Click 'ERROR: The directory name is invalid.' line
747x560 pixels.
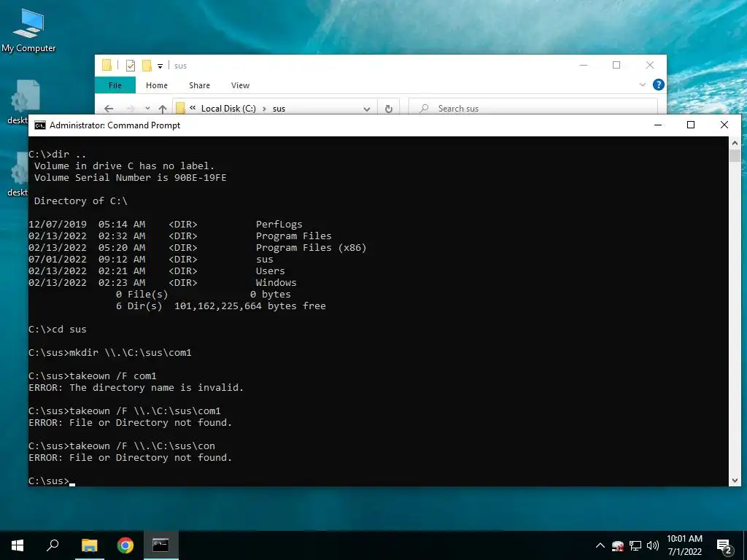136,388
